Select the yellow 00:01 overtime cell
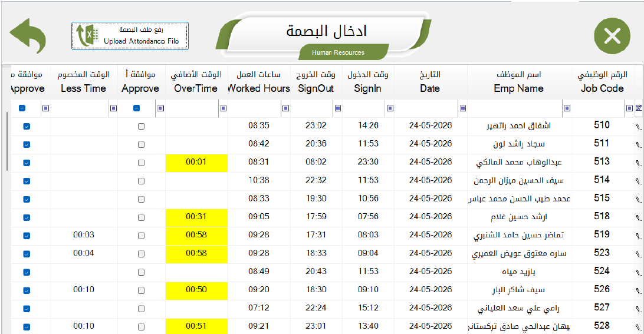Image resolution: width=644 pixels, height=334 pixels. [196, 163]
